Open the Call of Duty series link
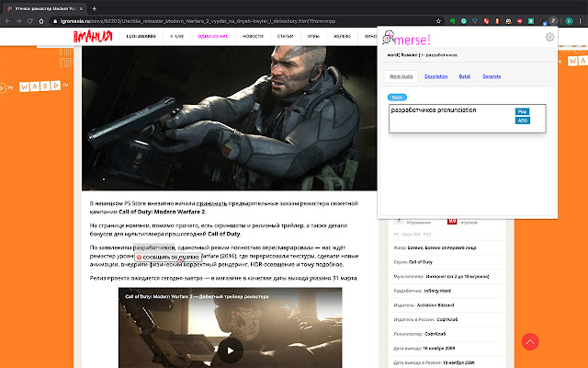588x368 pixels. 422,262
